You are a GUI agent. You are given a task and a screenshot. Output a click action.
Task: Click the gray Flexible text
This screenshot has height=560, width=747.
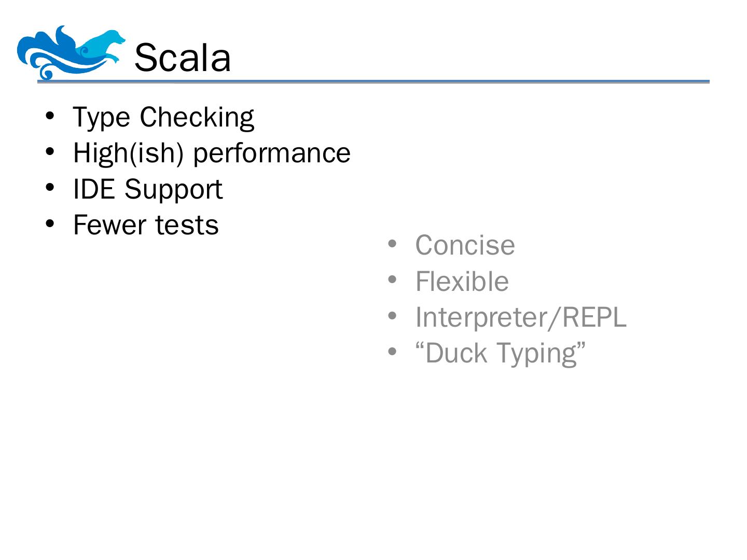pyautogui.click(x=462, y=281)
